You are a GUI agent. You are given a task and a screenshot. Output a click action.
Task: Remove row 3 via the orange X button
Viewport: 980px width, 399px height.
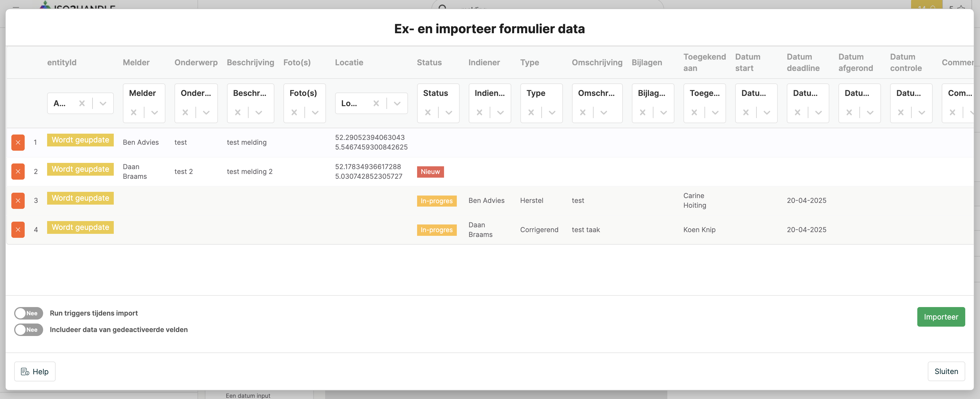tap(18, 200)
